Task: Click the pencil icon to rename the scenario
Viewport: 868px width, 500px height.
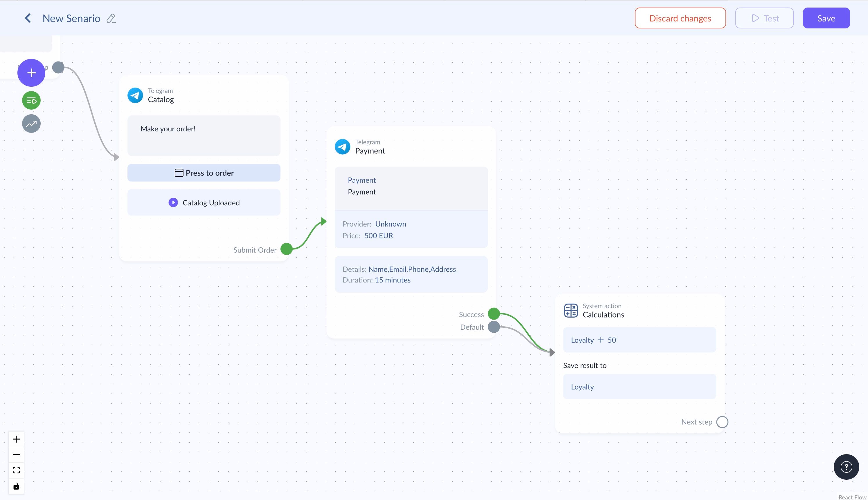Action: pos(111,19)
